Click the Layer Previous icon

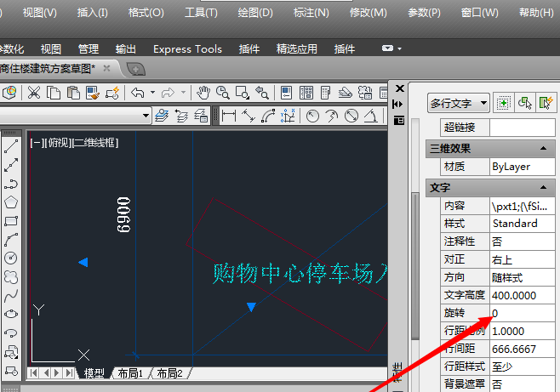(181, 116)
